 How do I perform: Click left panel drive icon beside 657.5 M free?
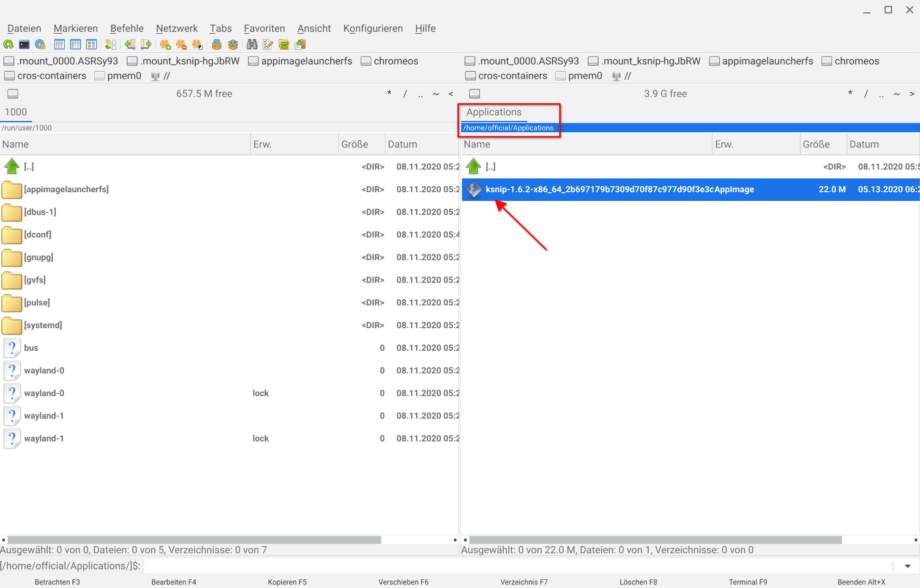[13, 94]
